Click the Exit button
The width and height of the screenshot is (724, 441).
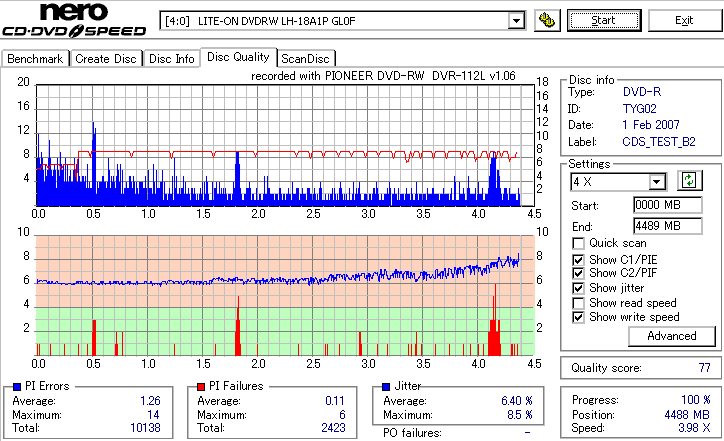pyautogui.click(x=684, y=20)
